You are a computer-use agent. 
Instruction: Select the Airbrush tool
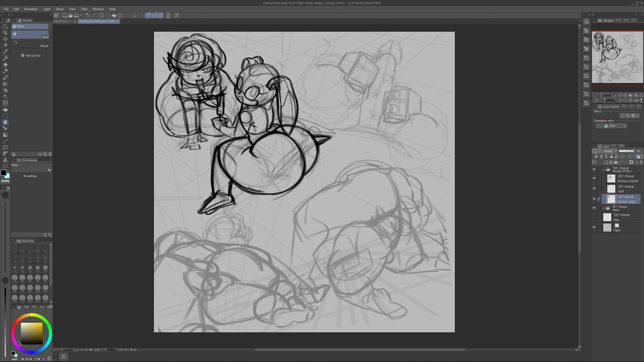click(5, 90)
